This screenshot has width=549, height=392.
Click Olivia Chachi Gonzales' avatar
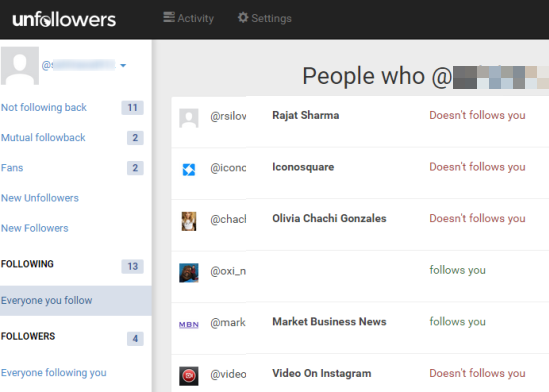(189, 221)
